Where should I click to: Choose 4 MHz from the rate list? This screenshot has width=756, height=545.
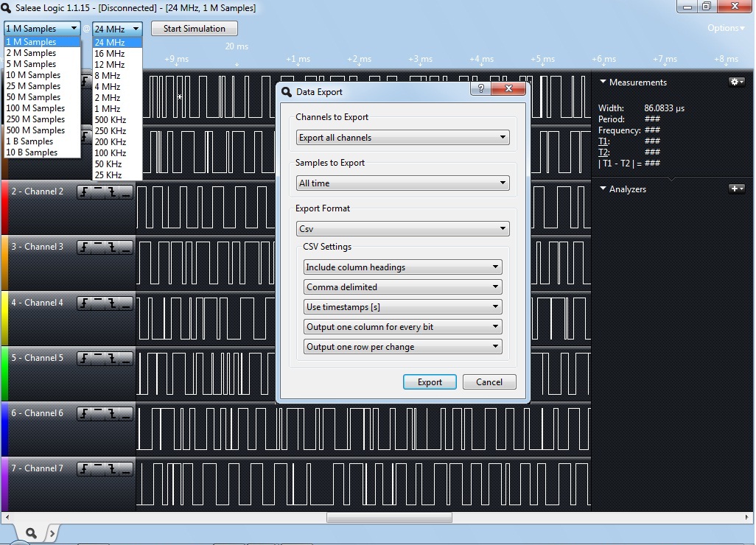117,87
